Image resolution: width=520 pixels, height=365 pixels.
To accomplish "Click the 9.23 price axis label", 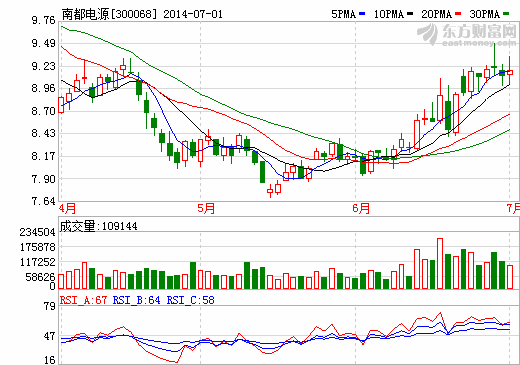I will (x=43, y=66).
